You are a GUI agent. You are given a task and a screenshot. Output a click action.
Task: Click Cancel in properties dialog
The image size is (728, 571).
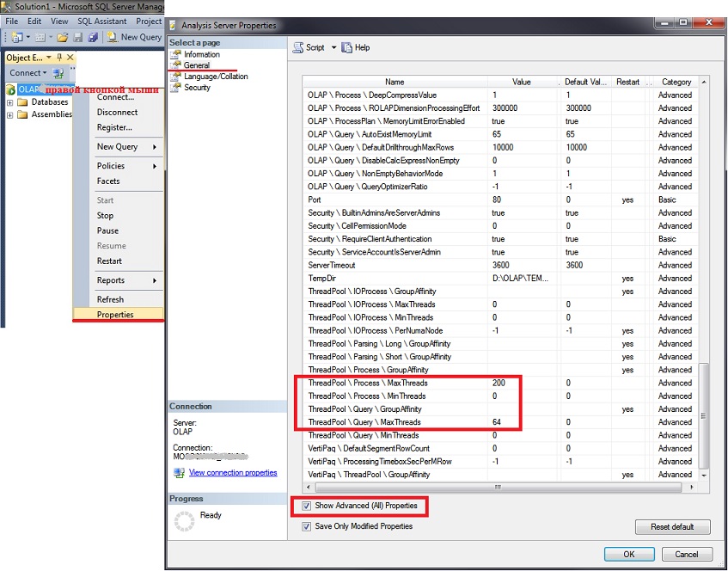(687, 554)
